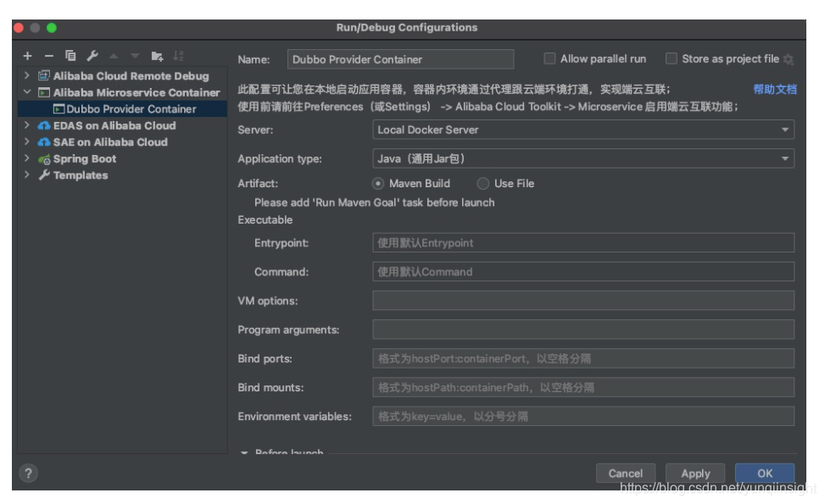Click the Dubbo Provider Container item icon
This screenshot has height=504, width=825.
coord(59,108)
